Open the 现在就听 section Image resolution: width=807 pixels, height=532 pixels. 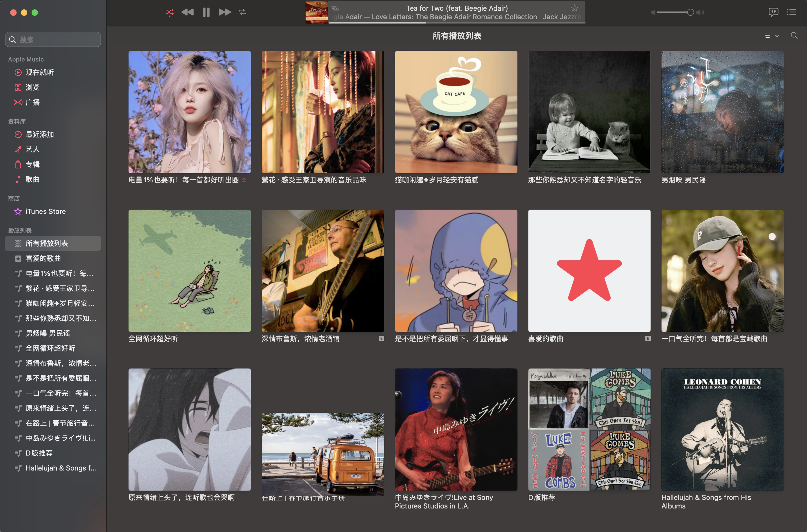click(x=39, y=72)
